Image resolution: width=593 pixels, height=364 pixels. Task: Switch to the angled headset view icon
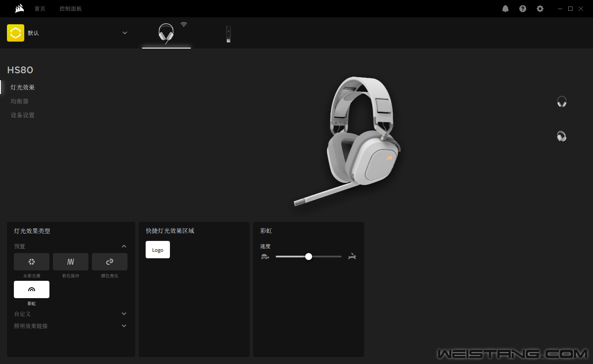click(x=562, y=136)
